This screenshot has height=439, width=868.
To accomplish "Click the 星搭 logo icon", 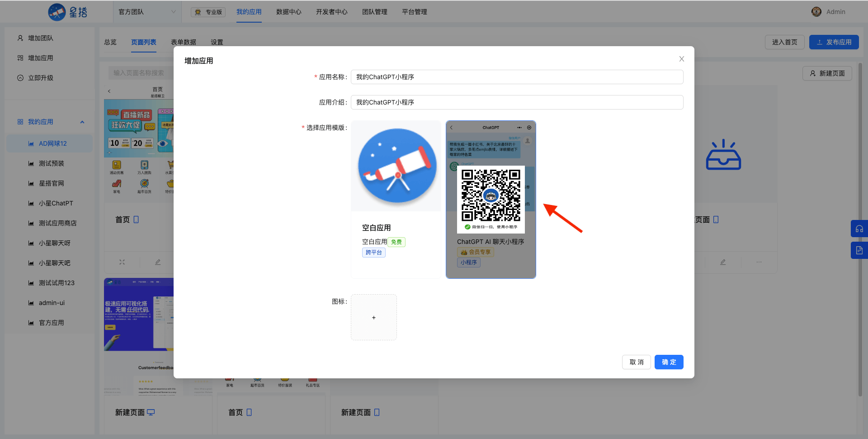I will pyautogui.click(x=57, y=12).
